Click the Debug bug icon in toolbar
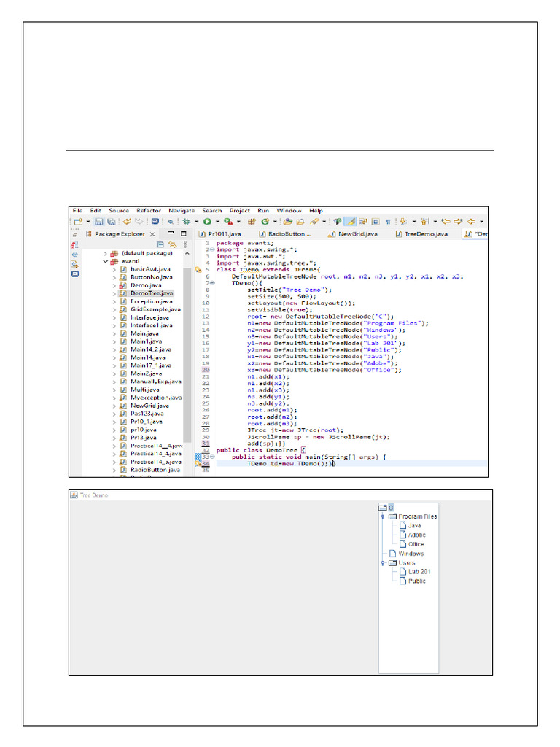The height and width of the screenshot is (747, 560). pos(187,221)
